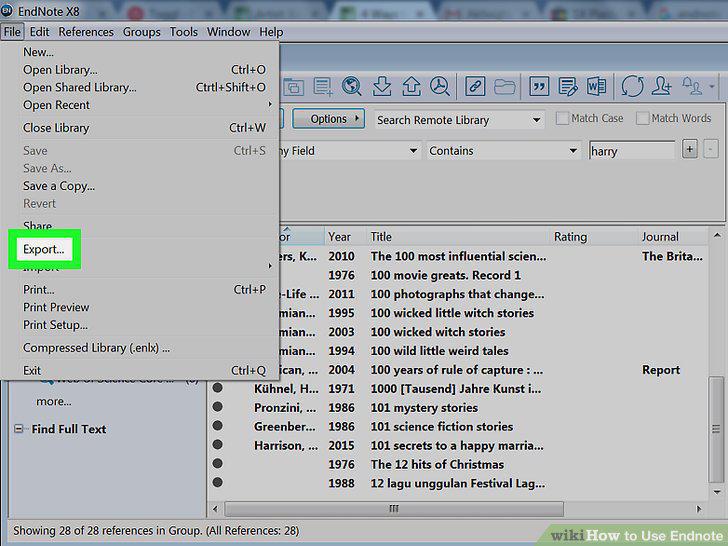Click the vertical scrollbar thumb in reference list
728x546 pixels.
pyautogui.click(x=716, y=429)
